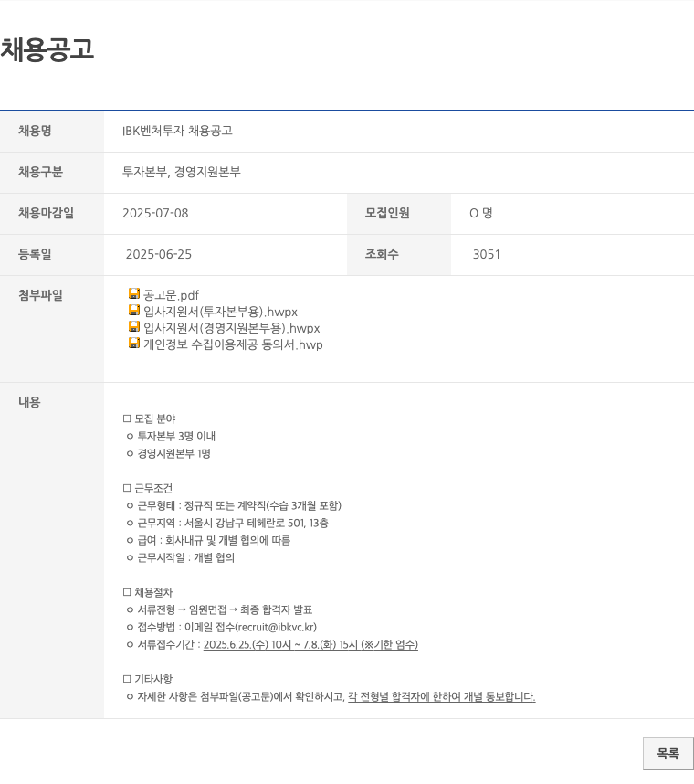694x784 pixels.
Task: Click the 채용명 row label
Action: (35, 131)
